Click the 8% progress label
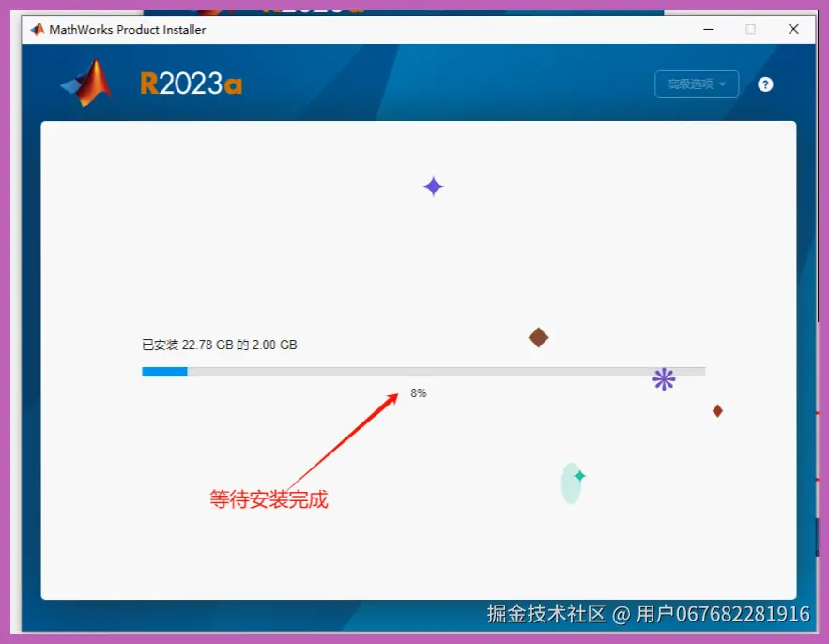829x644 pixels. 418,392
